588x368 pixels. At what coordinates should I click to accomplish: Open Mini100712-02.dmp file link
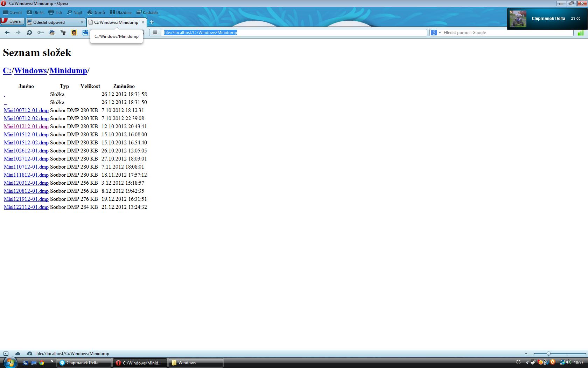[26, 118]
